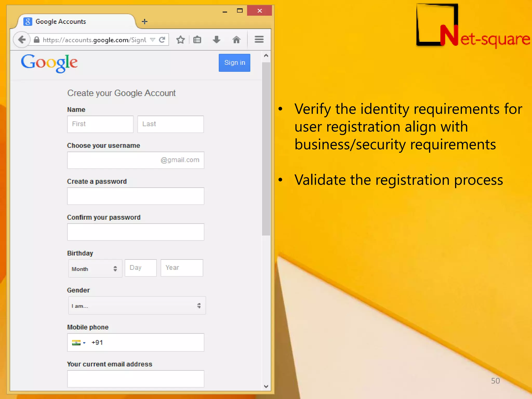Click the Sign in button
This screenshot has width=532, height=399.
tap(234, 63)
